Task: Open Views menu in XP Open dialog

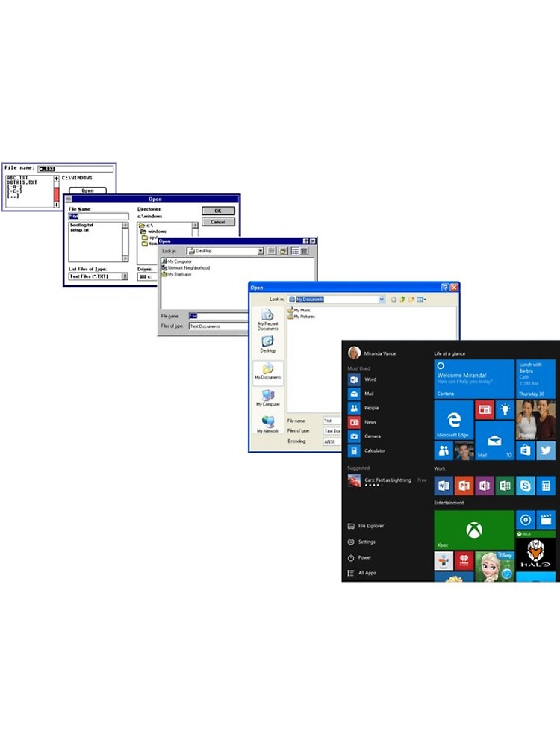Action: [421, 300]
